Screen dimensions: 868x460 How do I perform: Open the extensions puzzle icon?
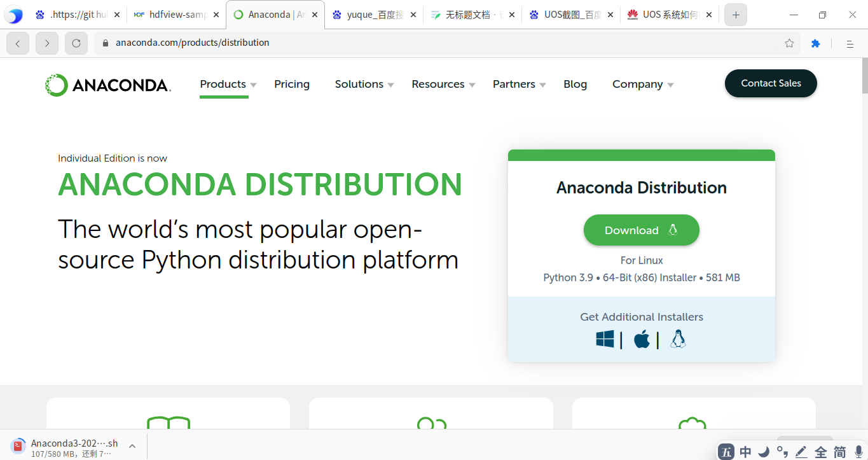point(815,43)
